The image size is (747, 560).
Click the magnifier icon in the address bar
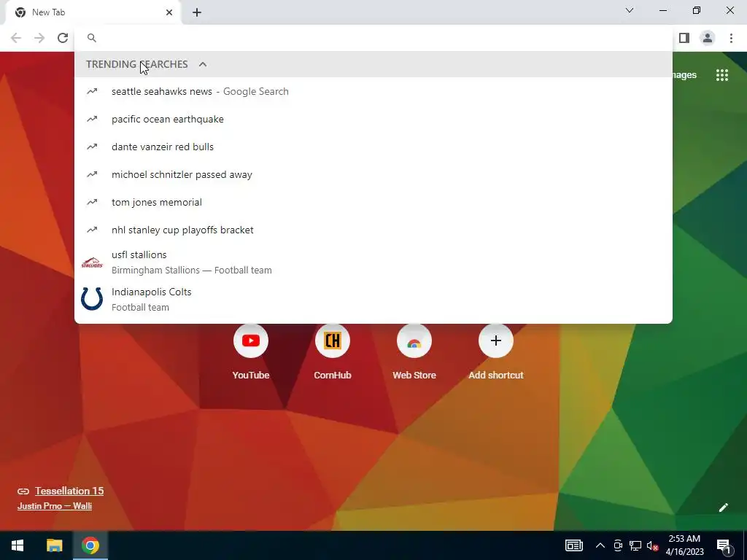point(92,38)
